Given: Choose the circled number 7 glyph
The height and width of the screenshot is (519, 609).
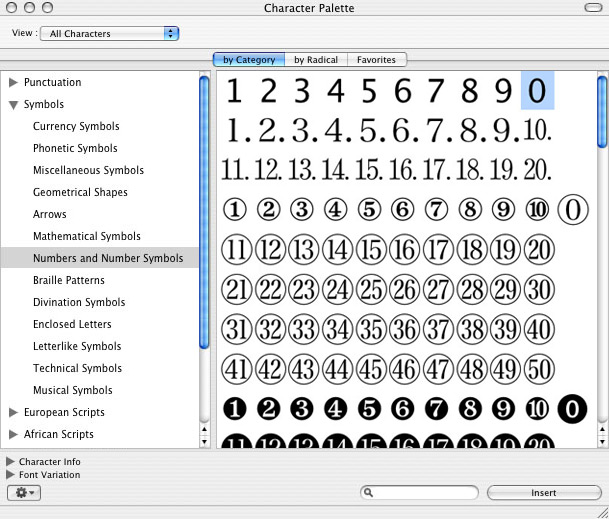Looking at the screenshot, I should tap(437, 209).
